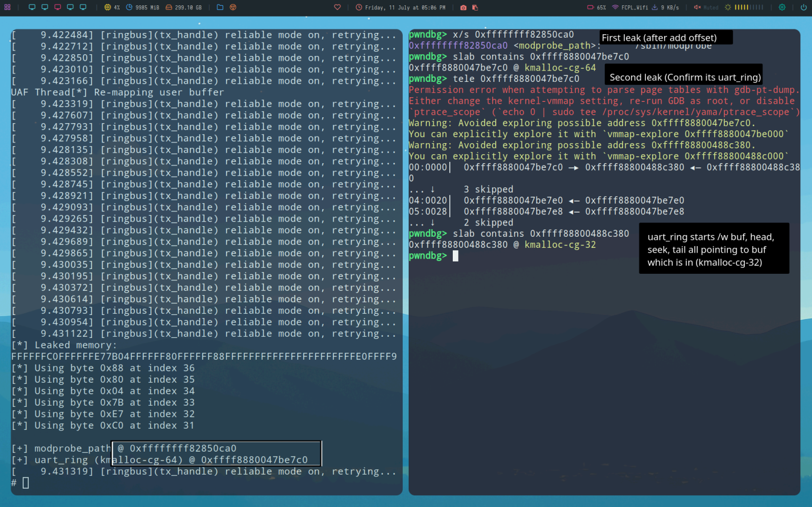The image size is (812, 507).
Task: Switch to the fifth workspace monitor icon
Action: pyautogui.click(x=83, y=8)
